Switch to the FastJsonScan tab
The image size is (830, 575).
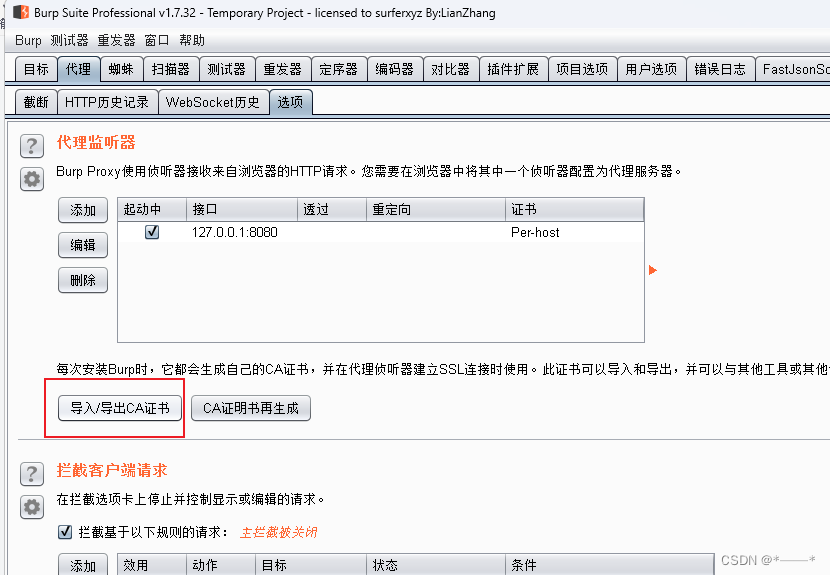click(x=792, y=69)
